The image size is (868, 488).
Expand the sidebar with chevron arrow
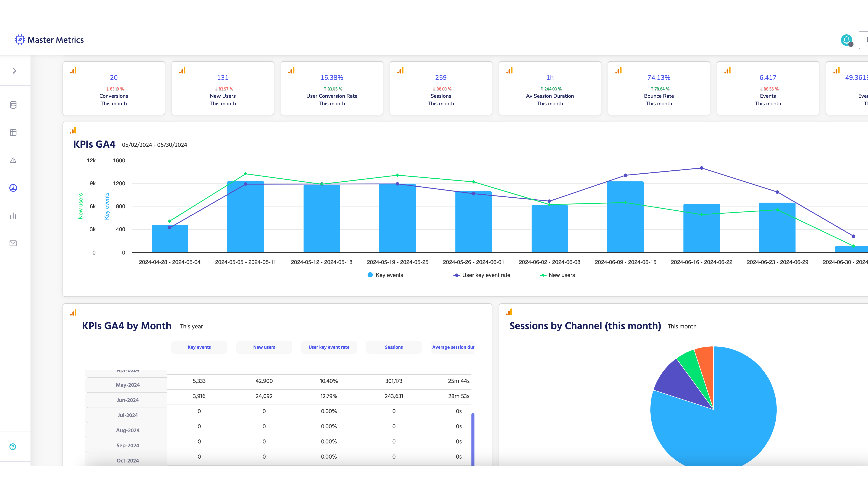(14, 71)
